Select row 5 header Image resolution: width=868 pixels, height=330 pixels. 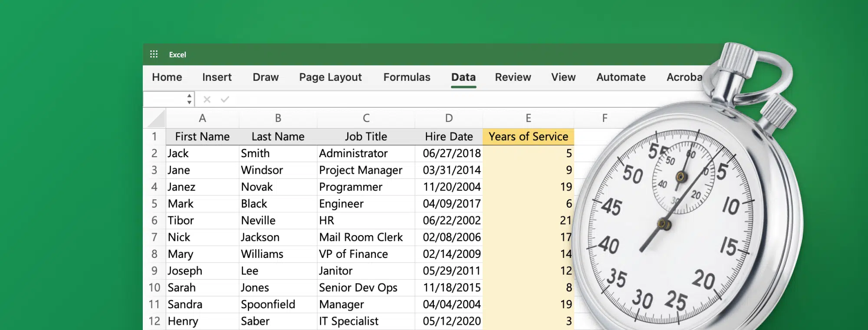154,204
